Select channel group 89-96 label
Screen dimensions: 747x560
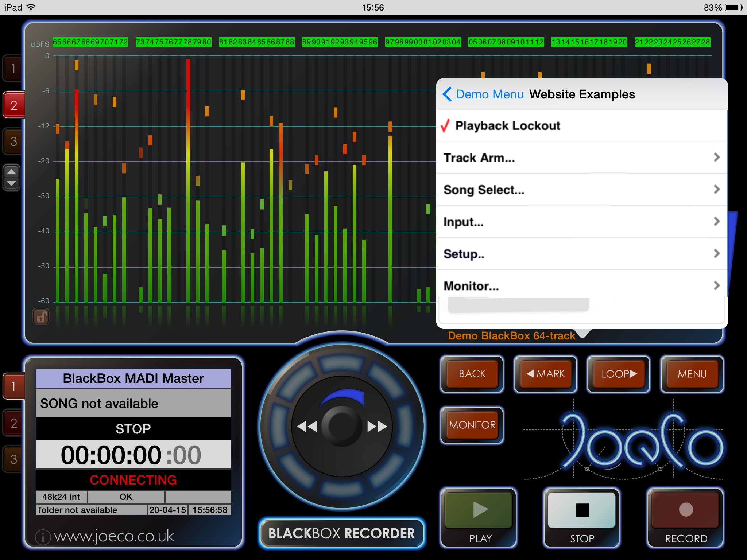[340, 42]
